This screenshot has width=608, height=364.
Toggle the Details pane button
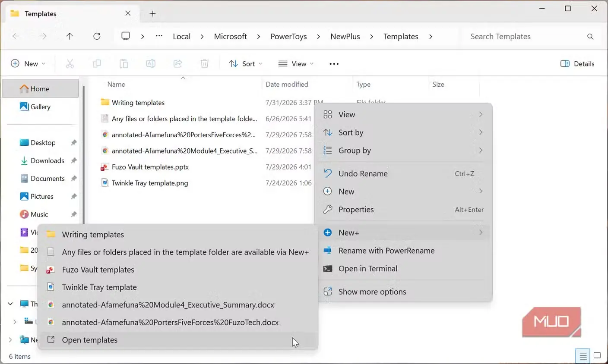click(577, 64)
